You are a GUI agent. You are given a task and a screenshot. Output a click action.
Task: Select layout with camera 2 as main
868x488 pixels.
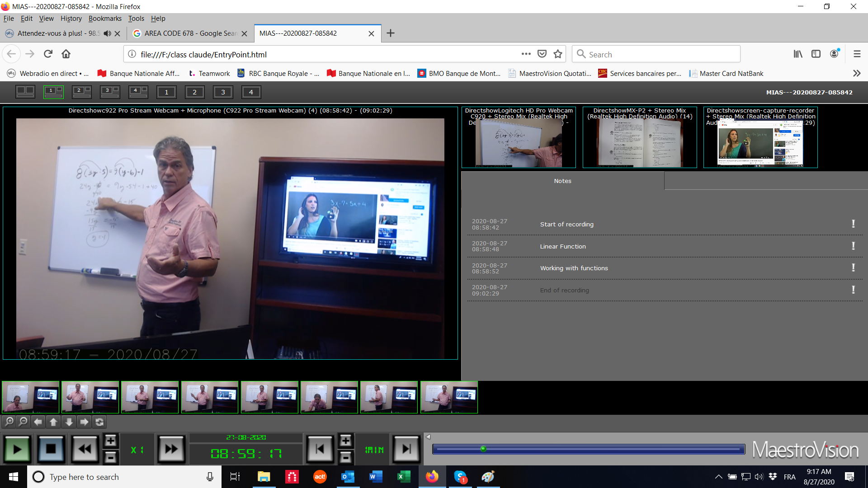click(x=82, y=92)
